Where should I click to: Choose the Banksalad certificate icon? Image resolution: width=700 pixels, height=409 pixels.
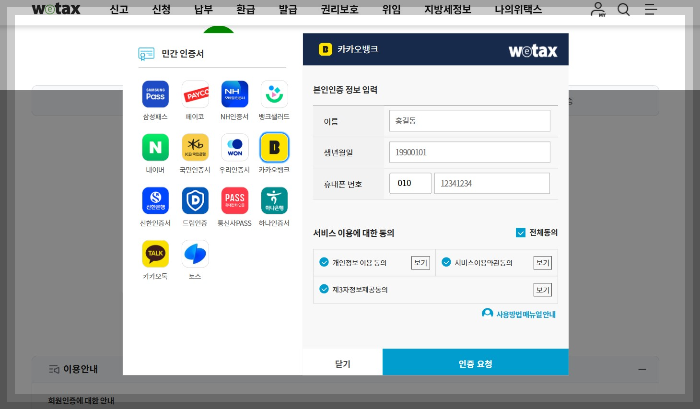click(x=274, y=94)
